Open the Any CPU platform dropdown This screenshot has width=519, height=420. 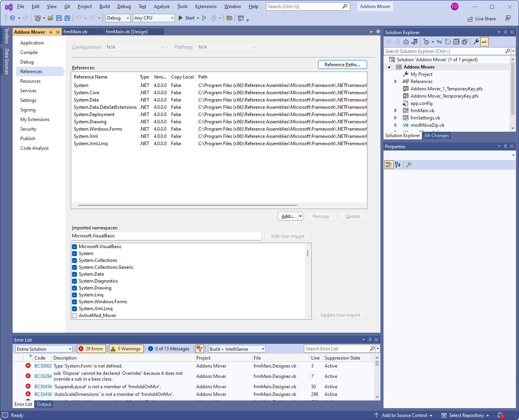click(154, 18)
